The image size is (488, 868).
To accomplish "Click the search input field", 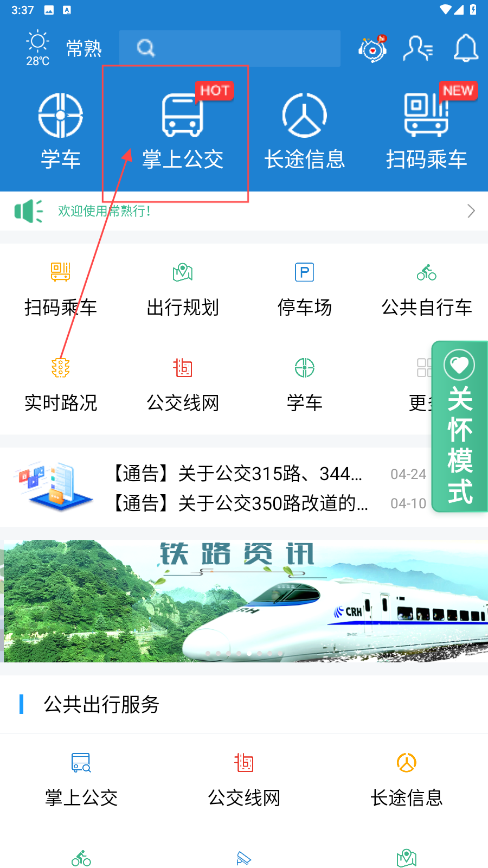I will [230, 48].
